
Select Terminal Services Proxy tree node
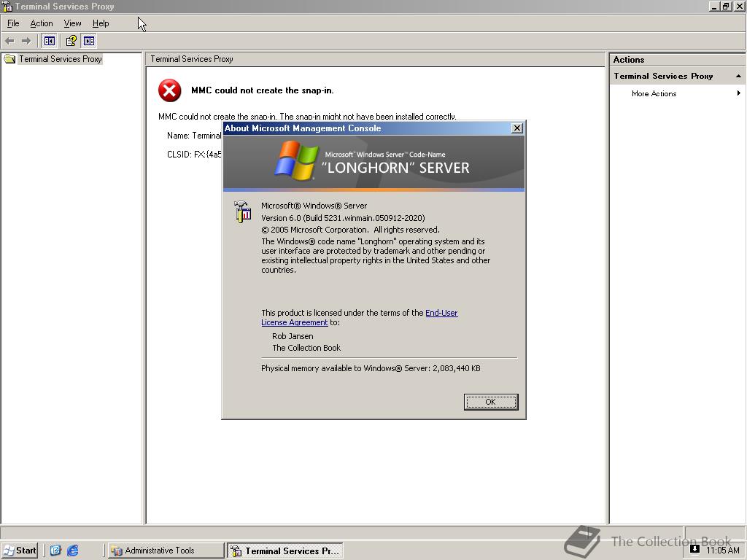pos(61,59)
